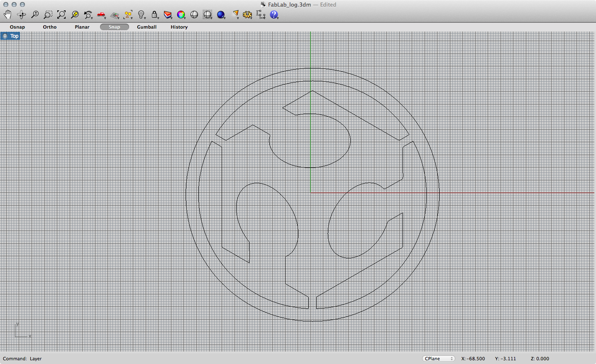
Task: Open the color wheel properties icon
Action: 181,15
